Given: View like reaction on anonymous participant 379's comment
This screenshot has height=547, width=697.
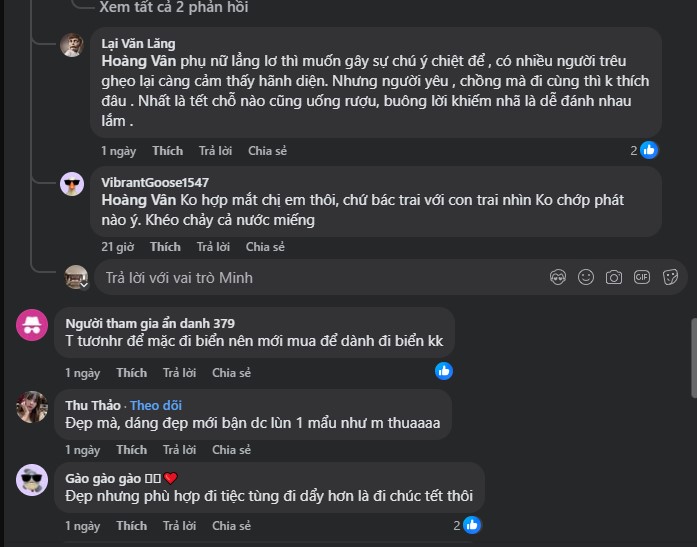Looking at the screenshot, I should pos(444,371).
